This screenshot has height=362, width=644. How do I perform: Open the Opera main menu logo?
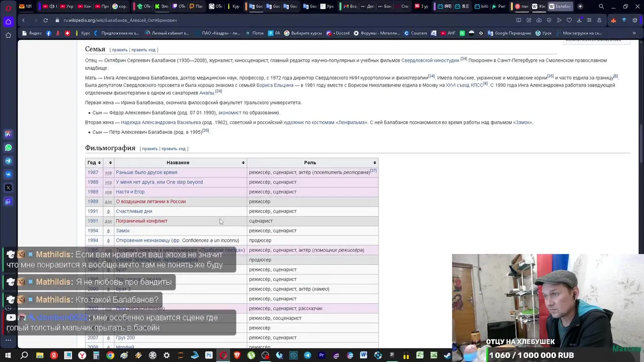(8, 8)
